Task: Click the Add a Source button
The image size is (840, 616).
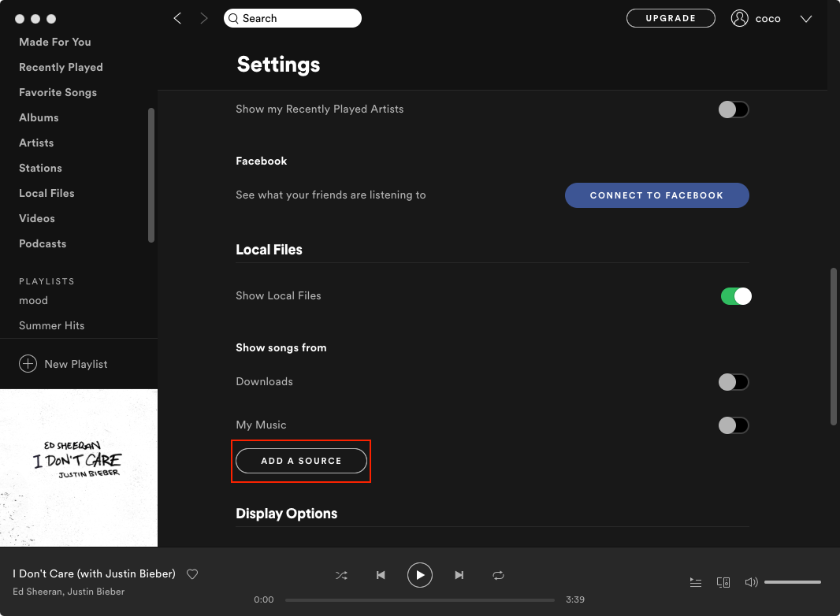Action: point(301,461)
